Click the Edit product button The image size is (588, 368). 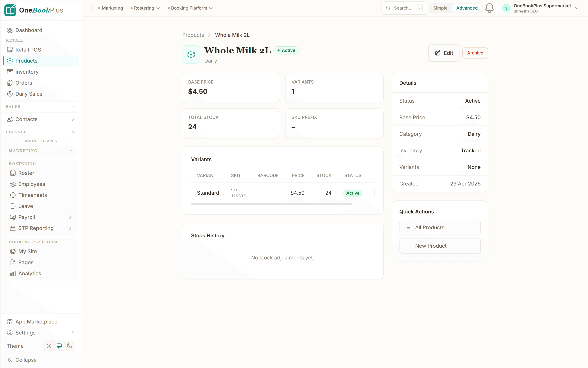coord(444,53)
